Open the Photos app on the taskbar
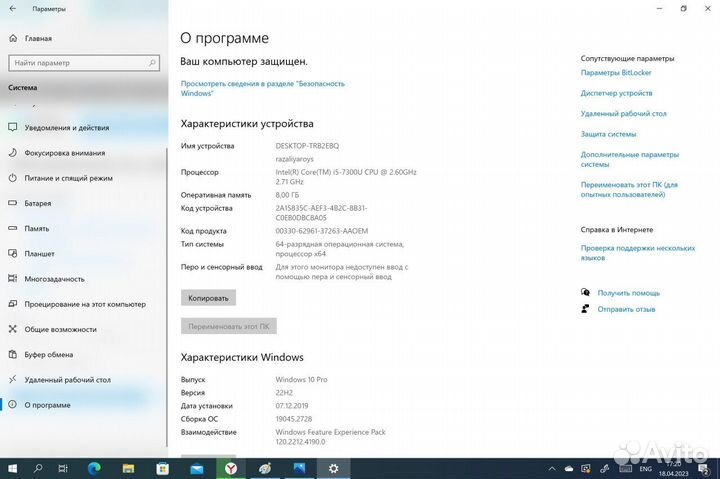 click(x=299, y=468)
